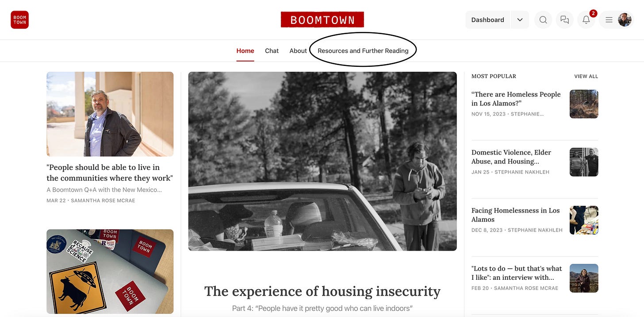
Task: Open The experience of housing insecurity headline
Action: [322, 291]
